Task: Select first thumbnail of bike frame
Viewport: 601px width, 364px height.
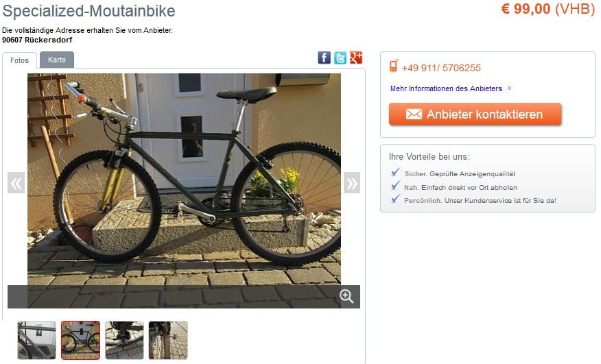Action: [37, 340]
